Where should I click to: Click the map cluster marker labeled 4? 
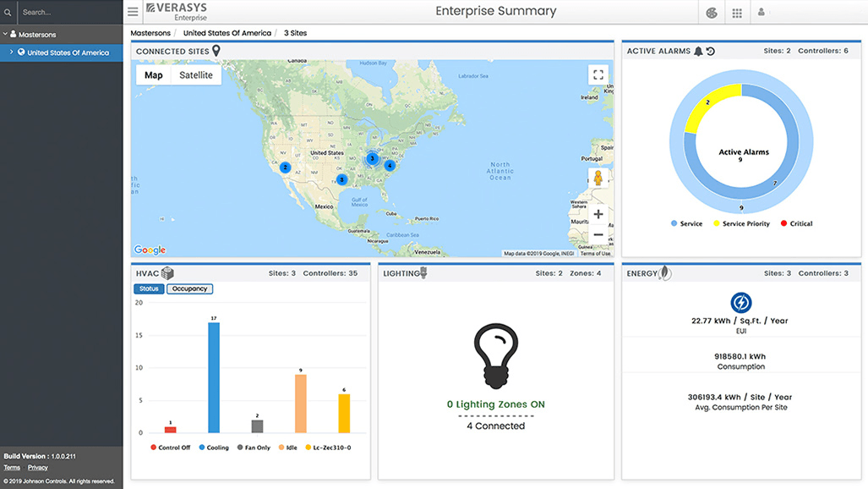390,165
